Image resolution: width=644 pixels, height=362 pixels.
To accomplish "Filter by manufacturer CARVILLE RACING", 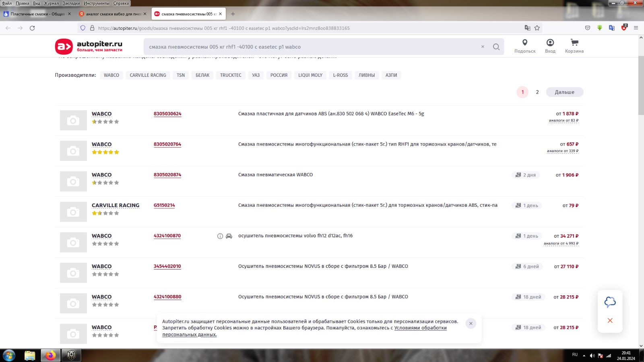I will tap(148, 75).
